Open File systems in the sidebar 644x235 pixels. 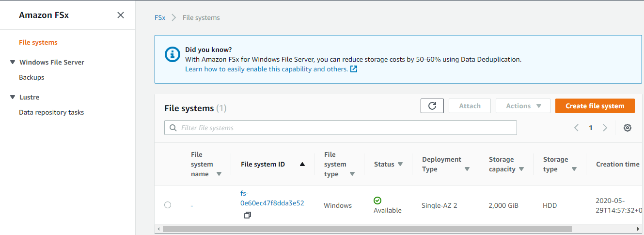click(x=38, y=42)
